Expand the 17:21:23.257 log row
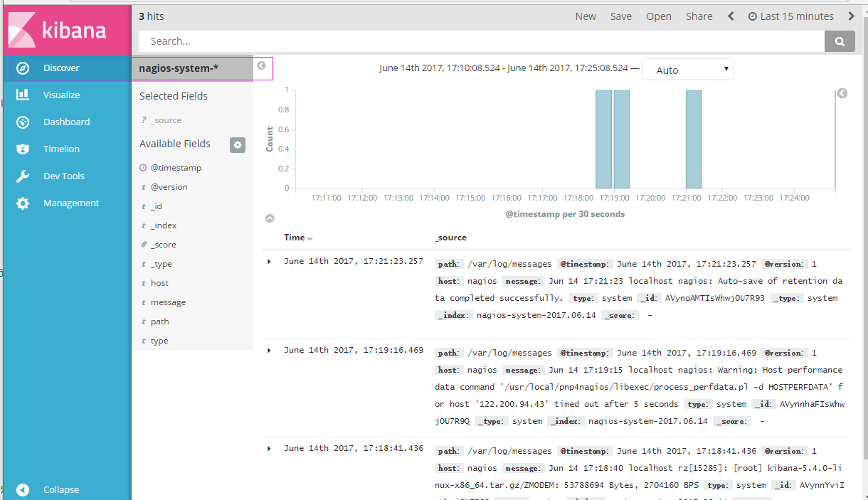The height and width of the screenshot is (500, 868). click(x=269, y=262)
